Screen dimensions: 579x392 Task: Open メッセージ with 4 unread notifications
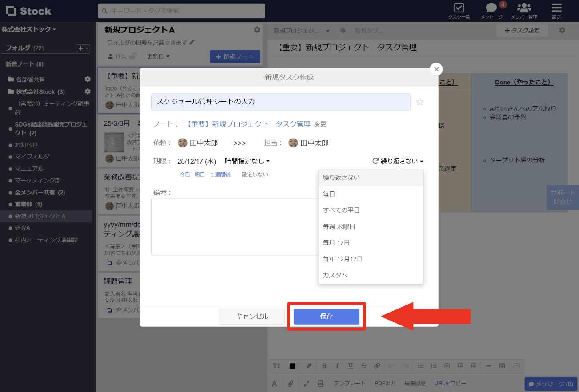(490, 10)
